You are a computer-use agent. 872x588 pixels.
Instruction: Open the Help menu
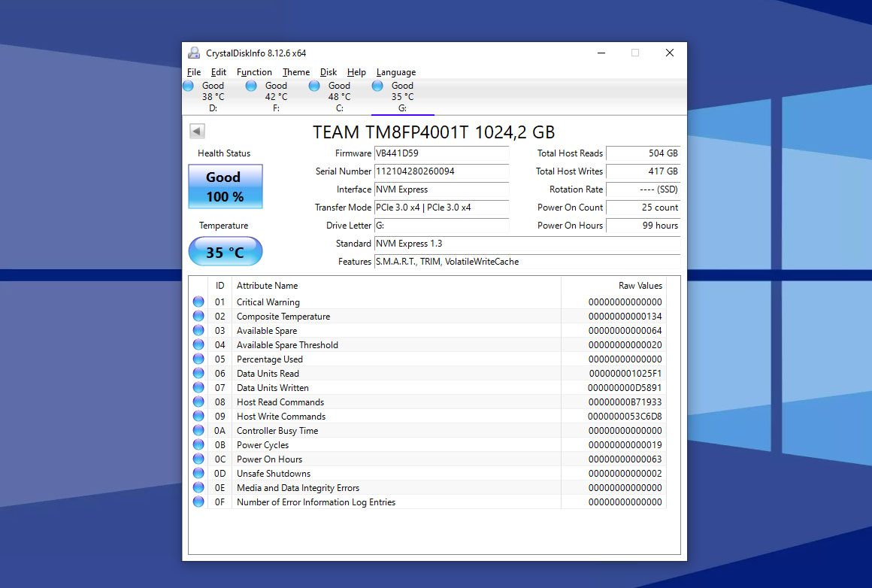pyautogui.click(x=356, y=71)
